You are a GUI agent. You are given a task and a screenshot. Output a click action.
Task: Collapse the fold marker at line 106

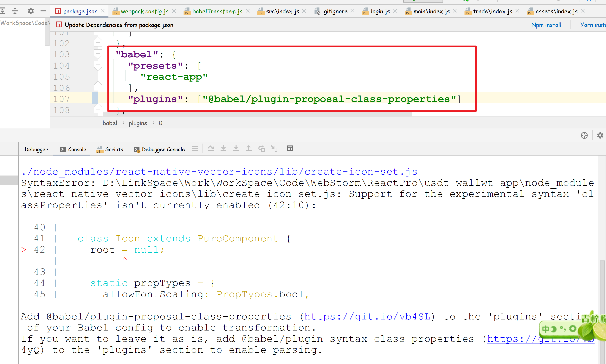[x=98, y=87]
